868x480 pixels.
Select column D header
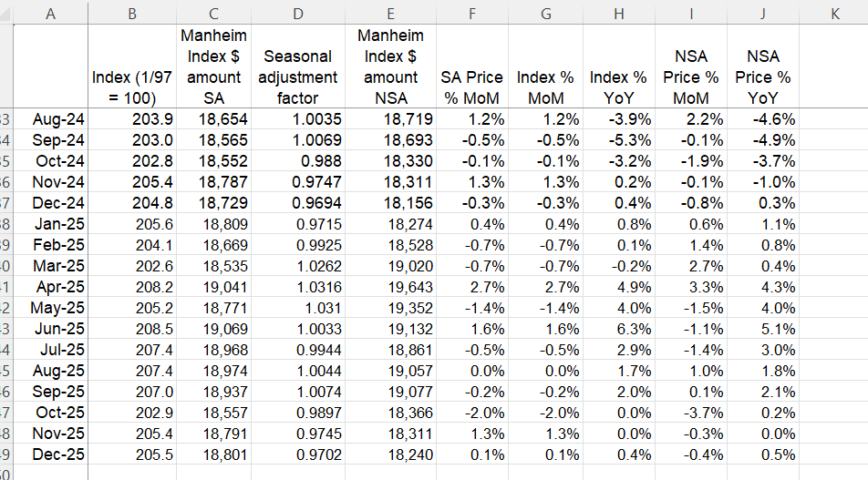pyautogui.click(x=297, y=12)
